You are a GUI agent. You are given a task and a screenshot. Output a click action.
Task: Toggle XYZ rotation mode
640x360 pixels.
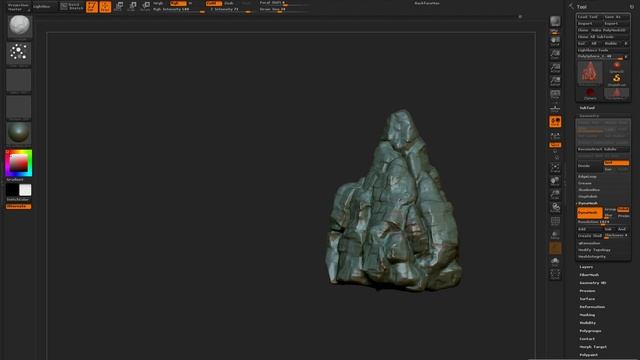[555, 145]
